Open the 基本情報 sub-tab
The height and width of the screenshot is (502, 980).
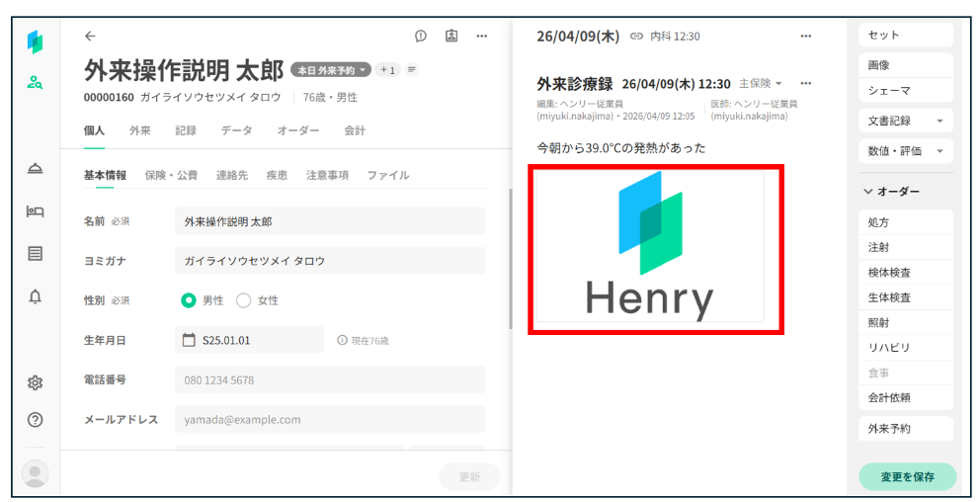pos(105,175)
